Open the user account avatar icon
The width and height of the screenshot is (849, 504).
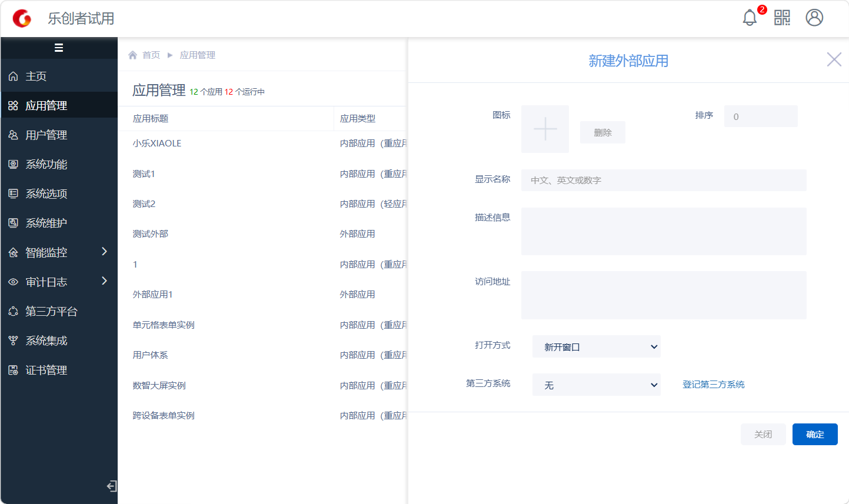pyautogui.click(x=814, y=18)
